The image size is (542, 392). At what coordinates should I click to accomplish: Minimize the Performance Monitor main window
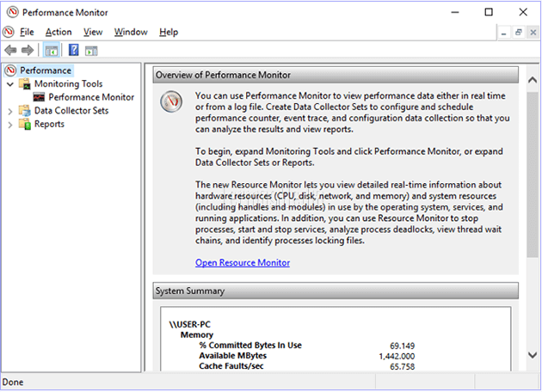point(455,12)
